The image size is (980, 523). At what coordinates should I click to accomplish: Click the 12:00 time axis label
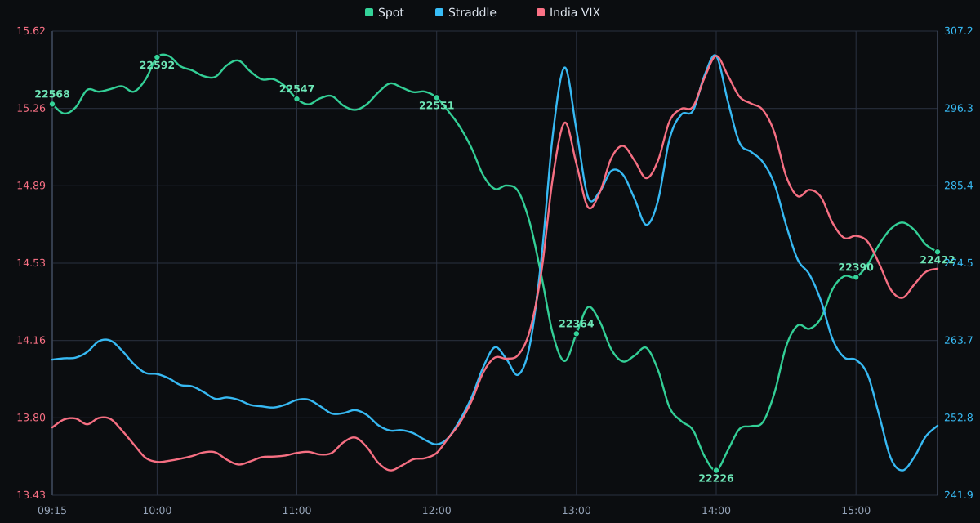point(436,511)
